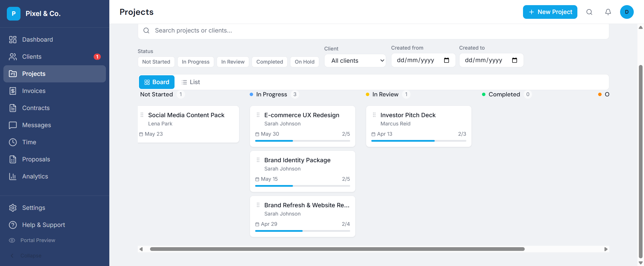Toggle the In Progress status filter
Viewport: 644px width, 266px height.
point(196,62)
